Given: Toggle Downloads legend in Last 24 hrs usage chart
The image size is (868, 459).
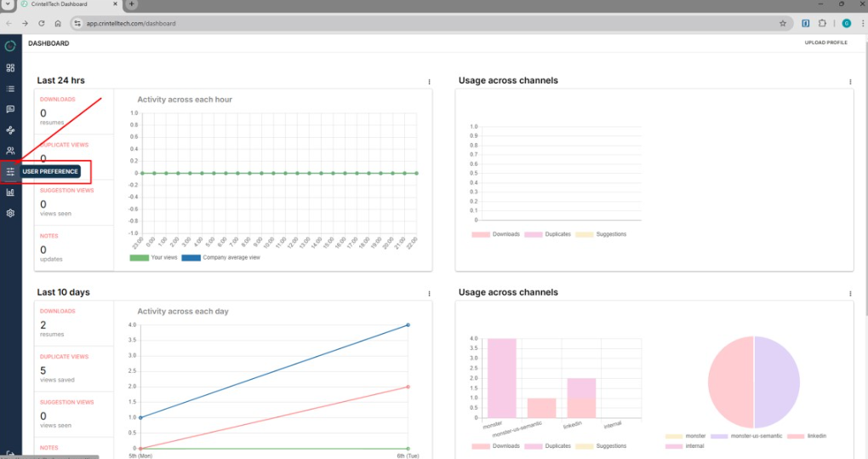Looking at the screenshot, I should tap(495, 234).
